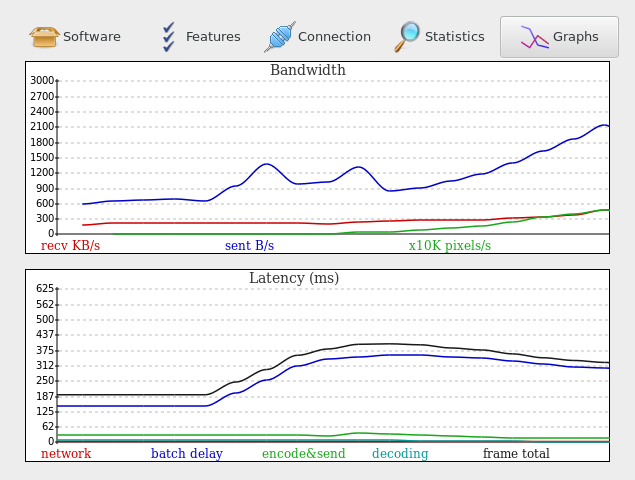Switch to the Features tab
This screenshot has height=480, width=635.
pos(201,37)
